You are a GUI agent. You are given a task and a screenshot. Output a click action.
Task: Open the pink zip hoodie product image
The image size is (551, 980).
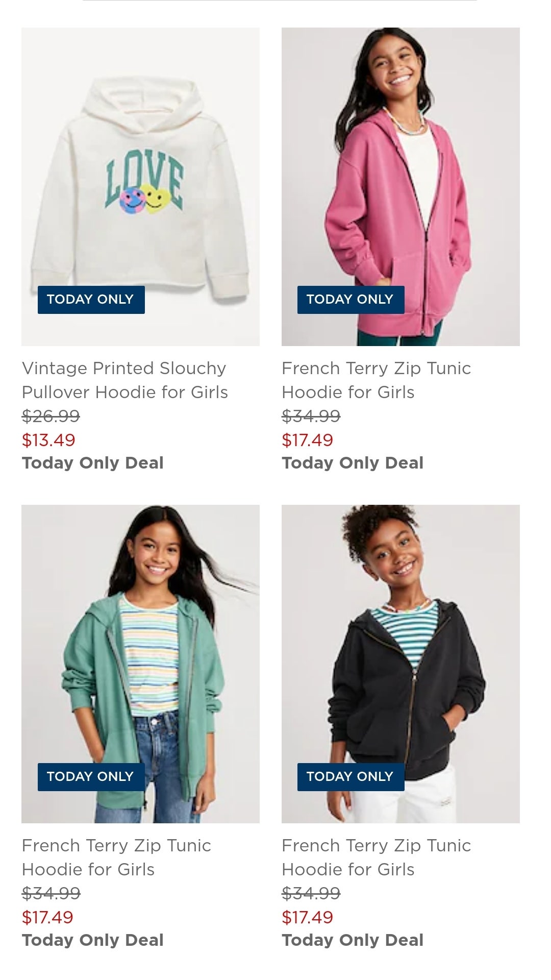pos(400,186)
